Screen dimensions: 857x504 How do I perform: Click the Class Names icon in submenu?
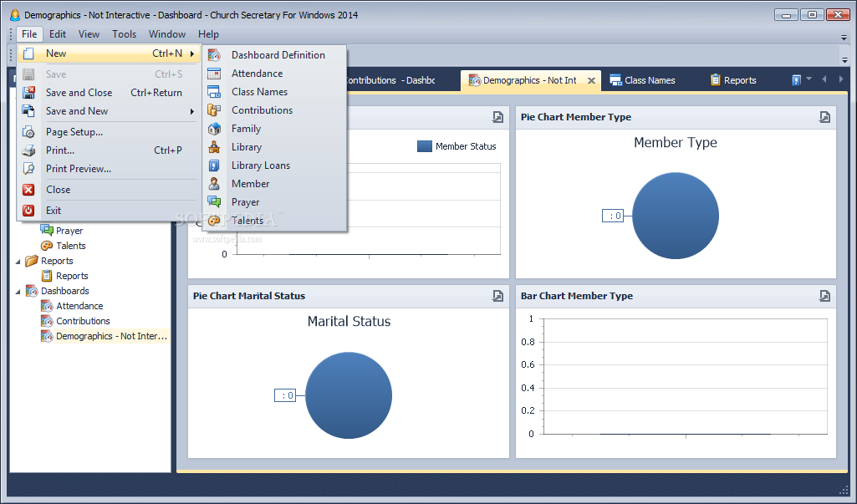click(x=214, y=92)
